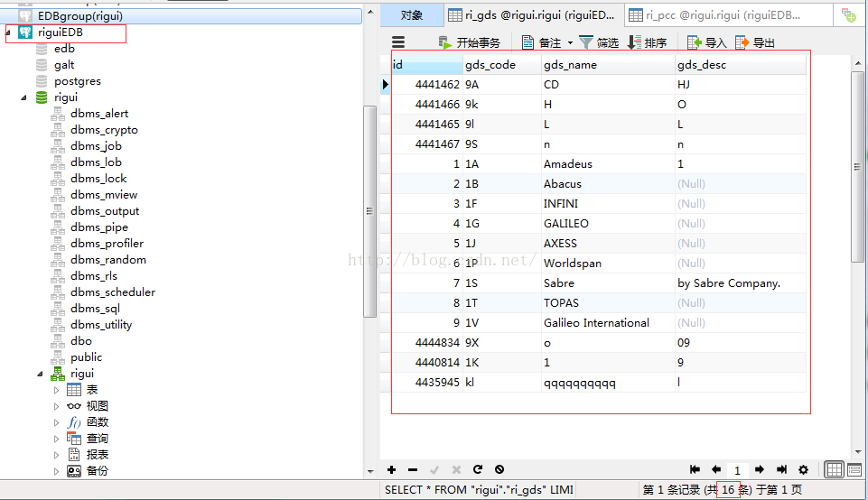Refresh the table with the refresh icon
This screenshot has width=868, height=500.
coord(478,469)
